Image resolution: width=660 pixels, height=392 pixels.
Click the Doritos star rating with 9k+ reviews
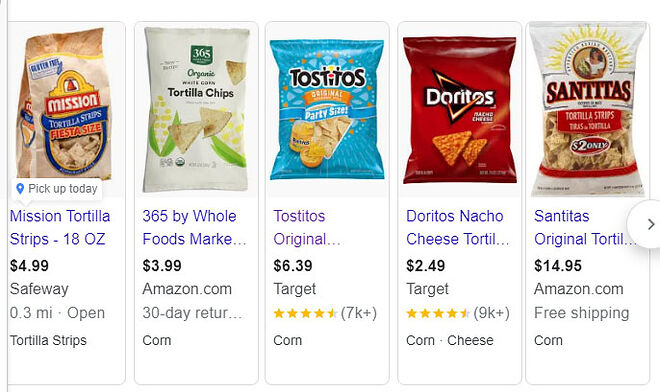click(x=458, y=313)
